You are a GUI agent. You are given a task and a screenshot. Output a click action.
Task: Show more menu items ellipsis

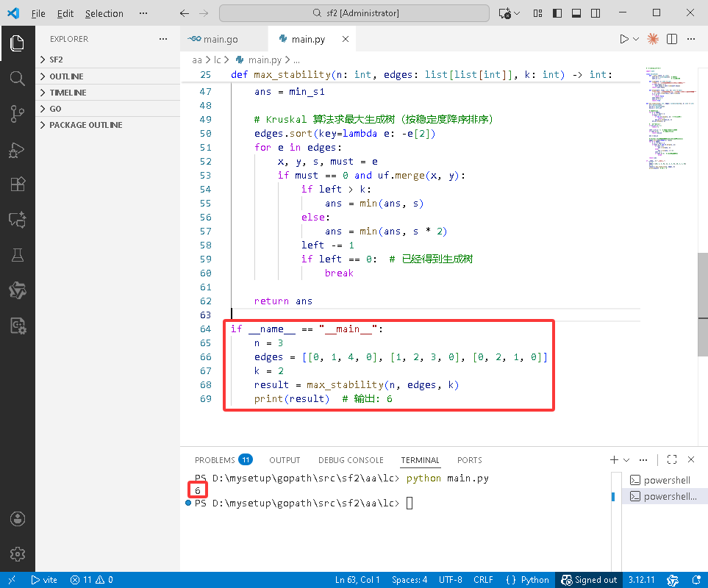pos(143,13)
